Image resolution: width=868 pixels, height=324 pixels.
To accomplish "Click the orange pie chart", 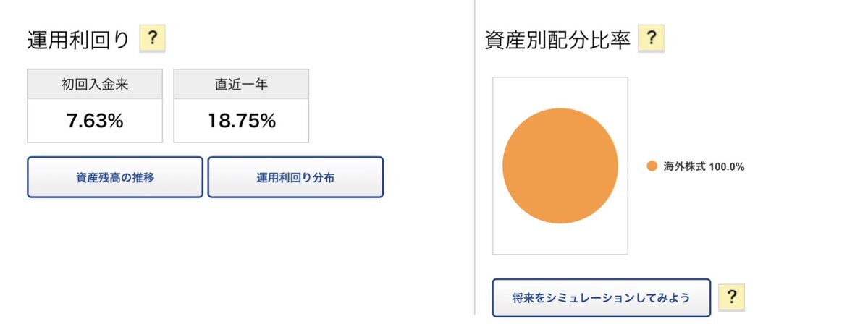I will (x=560, y=166).
